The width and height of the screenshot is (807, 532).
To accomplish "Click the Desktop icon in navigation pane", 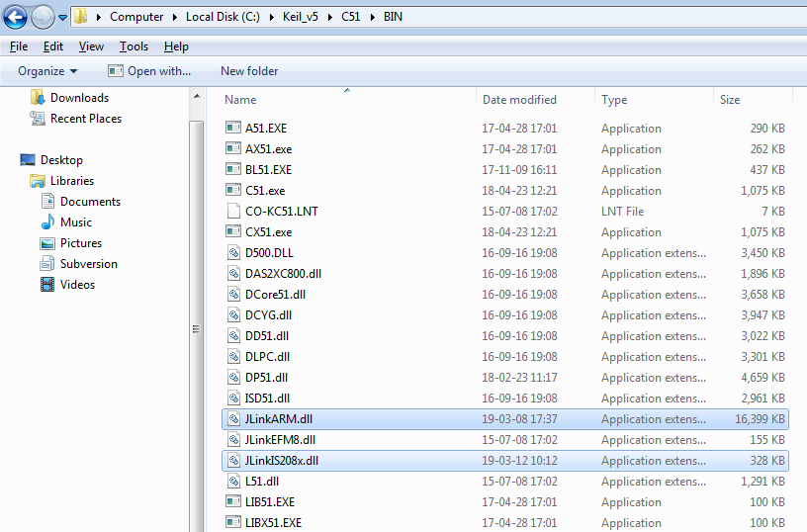I will click(x=28, y=160).
